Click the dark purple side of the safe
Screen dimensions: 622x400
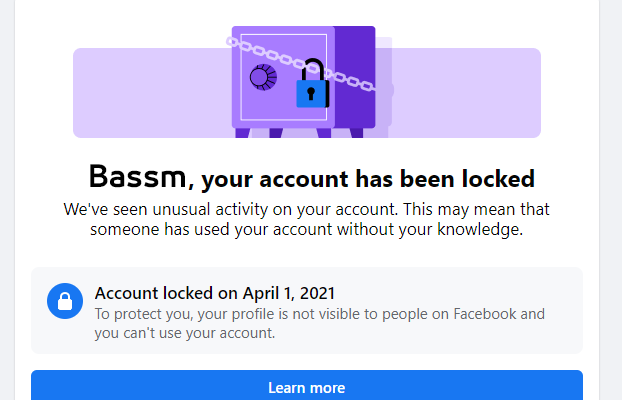[355, 77]
